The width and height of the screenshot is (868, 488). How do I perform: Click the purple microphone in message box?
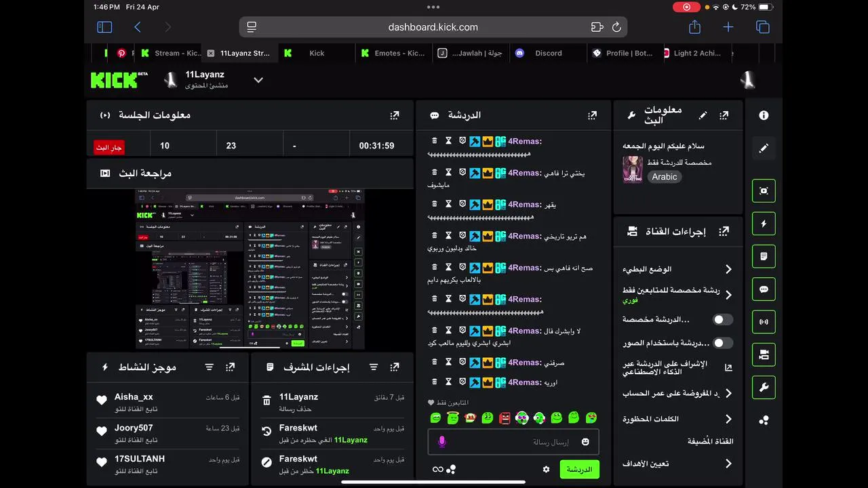click(x=442, y=442)
